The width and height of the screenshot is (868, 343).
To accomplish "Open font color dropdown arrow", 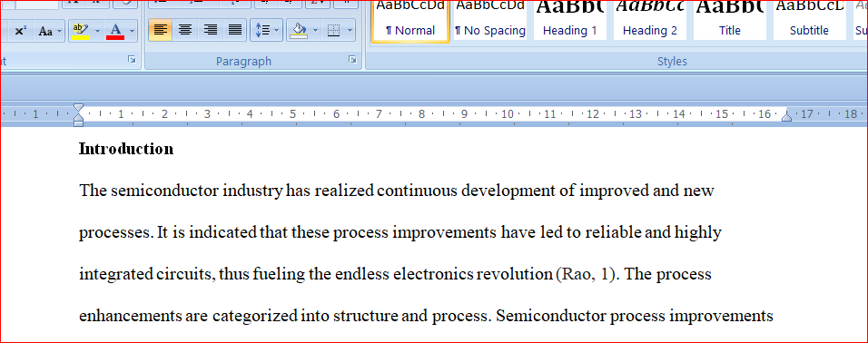I will tap(132, 31).
